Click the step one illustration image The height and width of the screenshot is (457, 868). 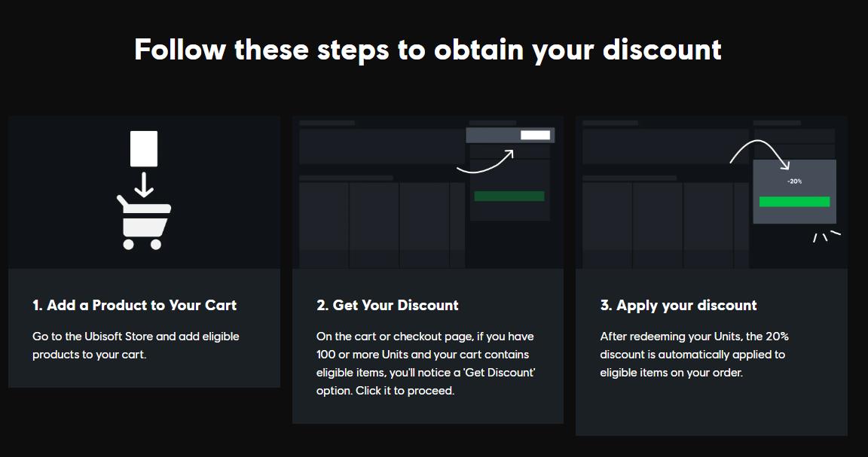[144, 193]
